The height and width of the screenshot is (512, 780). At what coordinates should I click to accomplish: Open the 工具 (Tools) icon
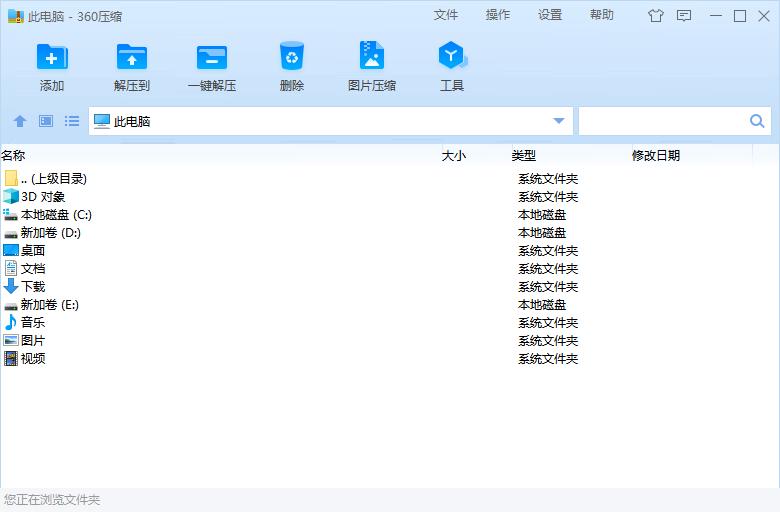(x=452, y=58)
